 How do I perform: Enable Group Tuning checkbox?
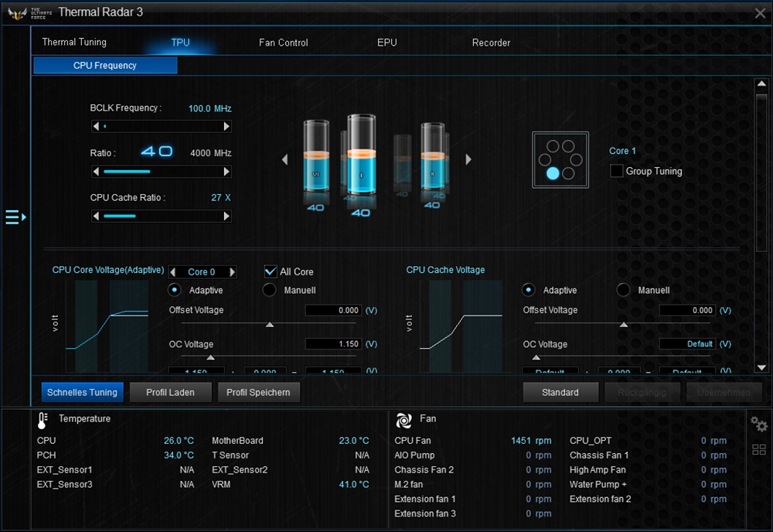[616, 171]
